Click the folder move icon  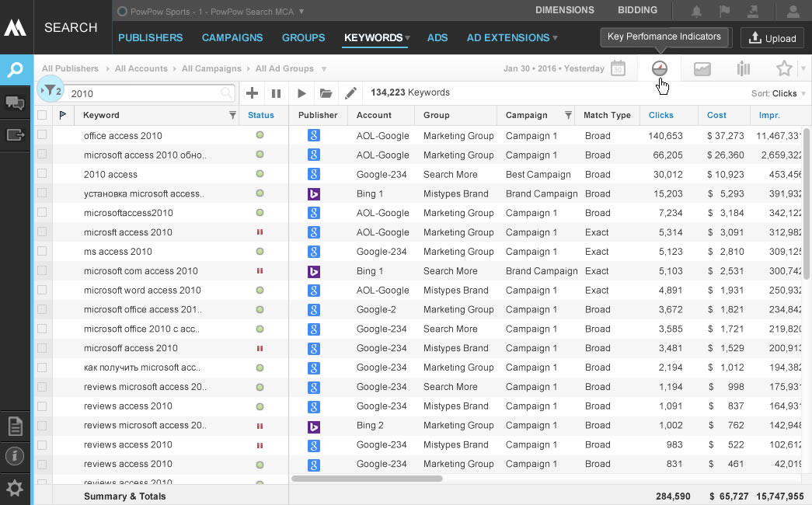(x=326, y=93)
